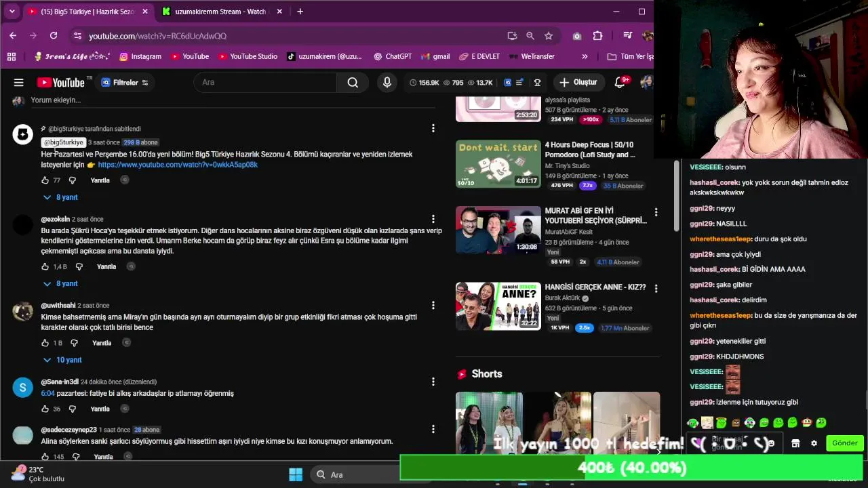Screen dimensions: 868x488
Task: Open emoji picker in Kick chat input
Action: click(771, 443)
